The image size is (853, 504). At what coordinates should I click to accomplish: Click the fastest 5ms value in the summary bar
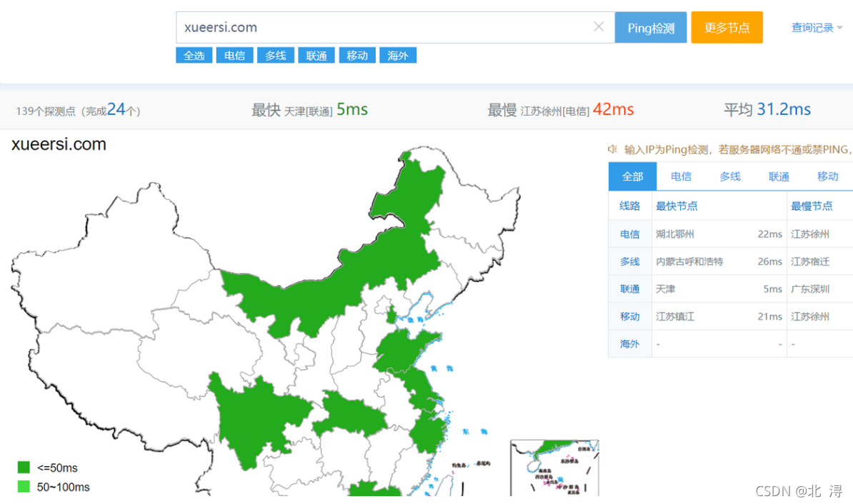point(352,109)
